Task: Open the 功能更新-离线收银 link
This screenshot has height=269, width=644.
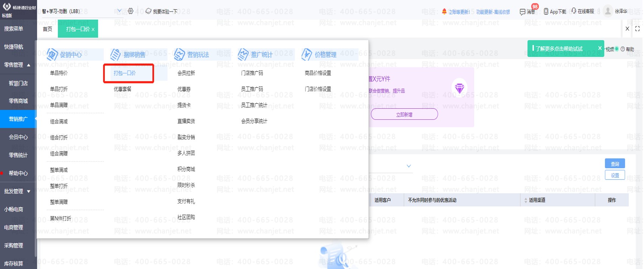Action: click(x=493, y=12)
